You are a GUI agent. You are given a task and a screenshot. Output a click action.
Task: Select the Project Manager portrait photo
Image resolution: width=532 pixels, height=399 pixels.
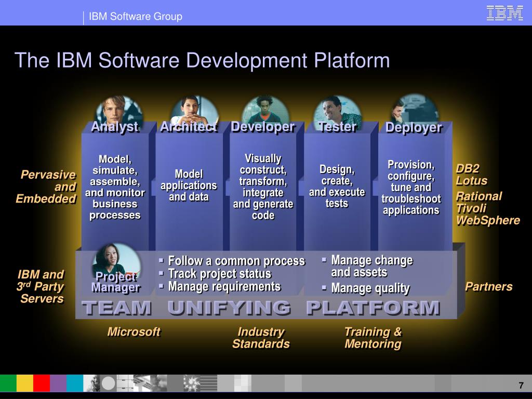click(x=116, y=260)
